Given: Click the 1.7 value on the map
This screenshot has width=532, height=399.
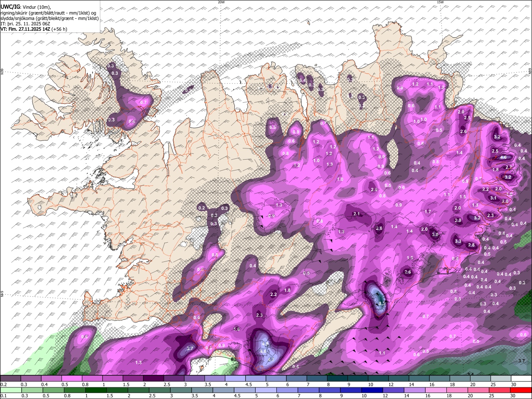Looking at the screenshot, I should click(x=428, y=212).
